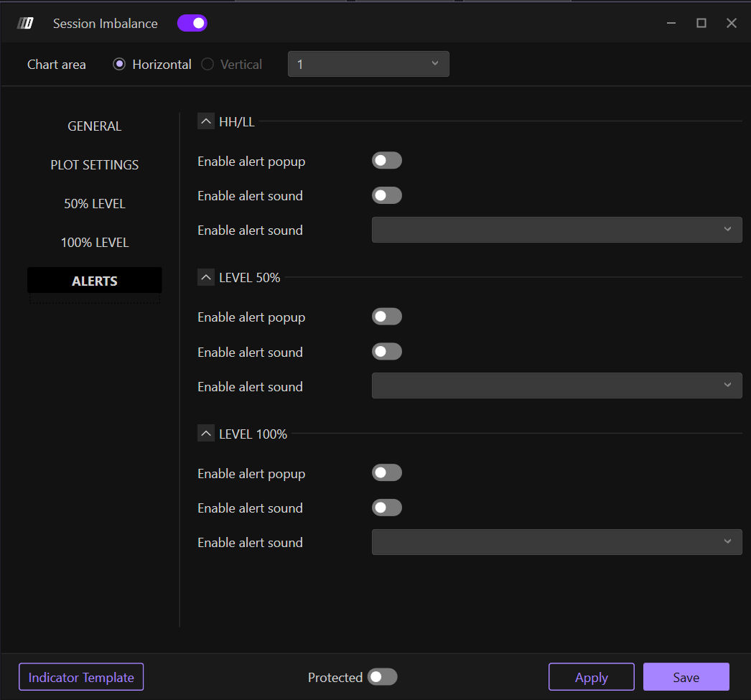The image size is (751, 700).
Task: Toggle the Protected switch
Action: click(382, 677)
